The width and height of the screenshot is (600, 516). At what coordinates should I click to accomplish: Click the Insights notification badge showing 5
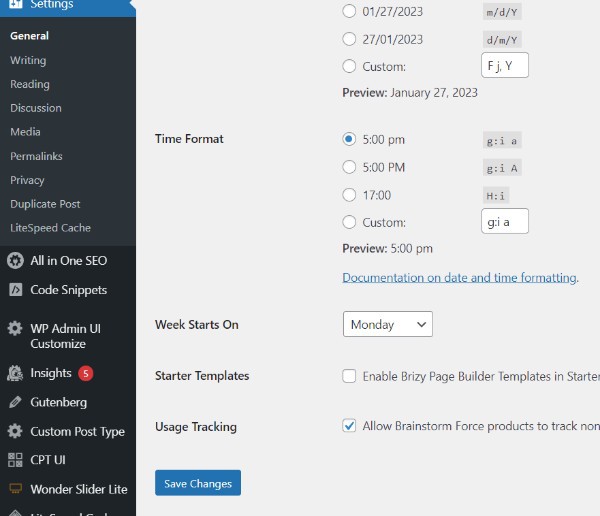pos(86,373)
